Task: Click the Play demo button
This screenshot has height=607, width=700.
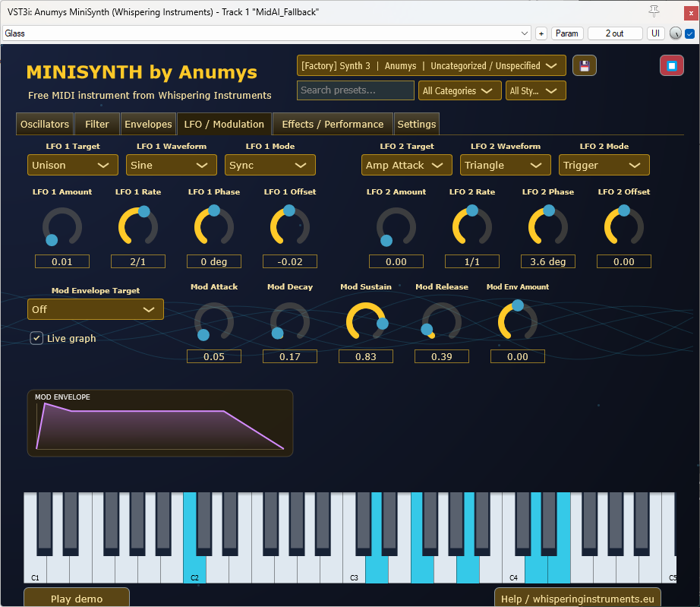Action: click(x=77, y=599)
